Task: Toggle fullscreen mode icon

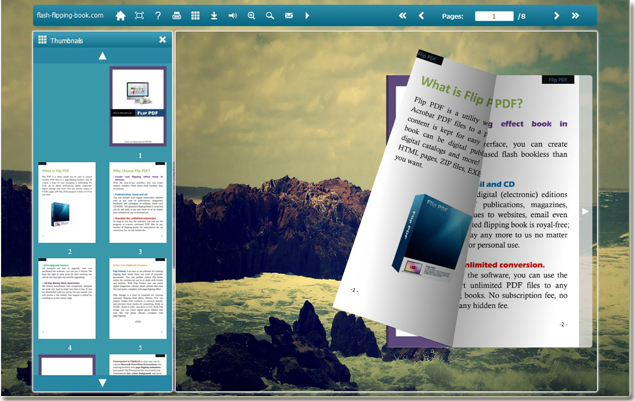Action: (139, 16)
